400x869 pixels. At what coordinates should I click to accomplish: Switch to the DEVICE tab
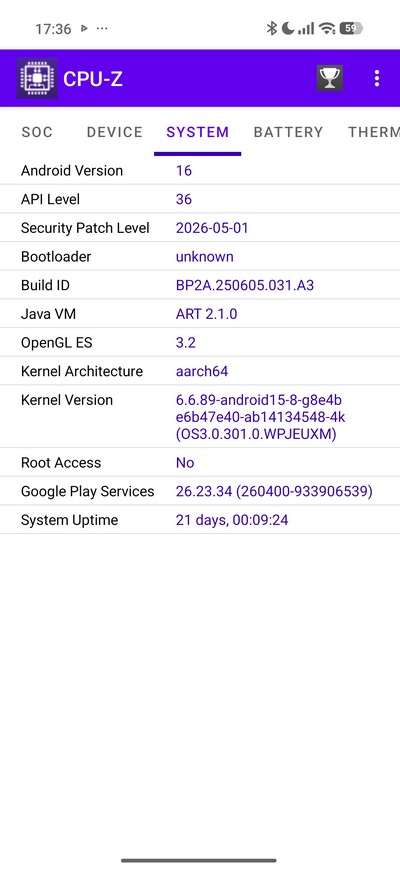point(115,132)
